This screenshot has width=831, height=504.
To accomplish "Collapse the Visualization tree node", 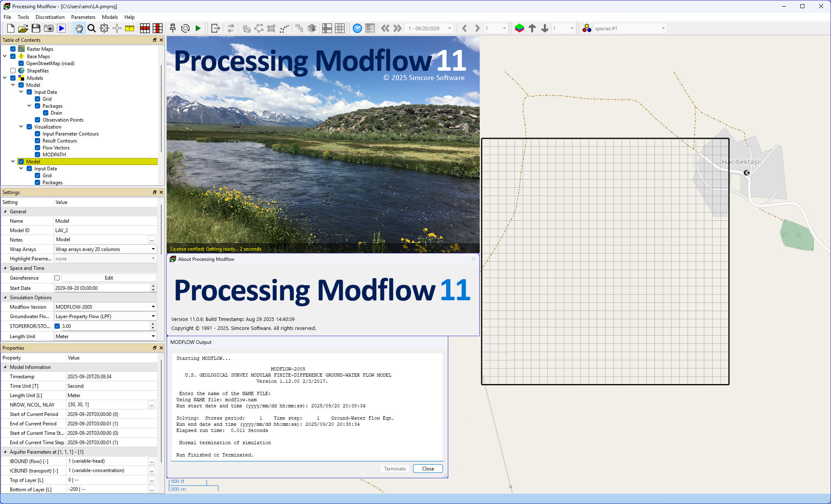I will tap(21, 127).
